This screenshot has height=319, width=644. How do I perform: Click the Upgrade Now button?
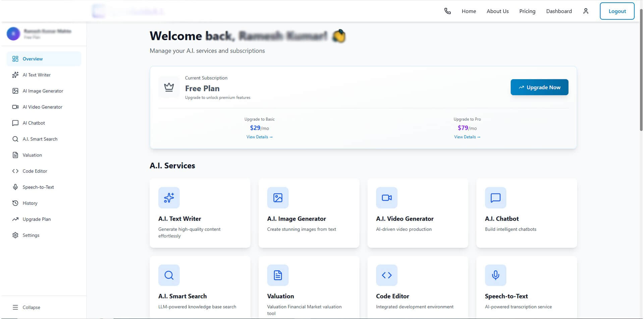(539, 87)
